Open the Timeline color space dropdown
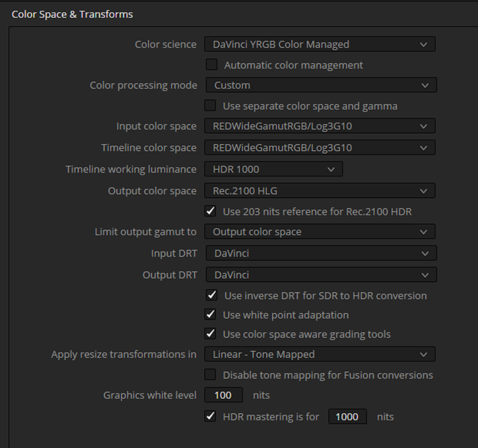Image resolution: width=478 pixels, height=448 pixels. [x=320, y=148]
